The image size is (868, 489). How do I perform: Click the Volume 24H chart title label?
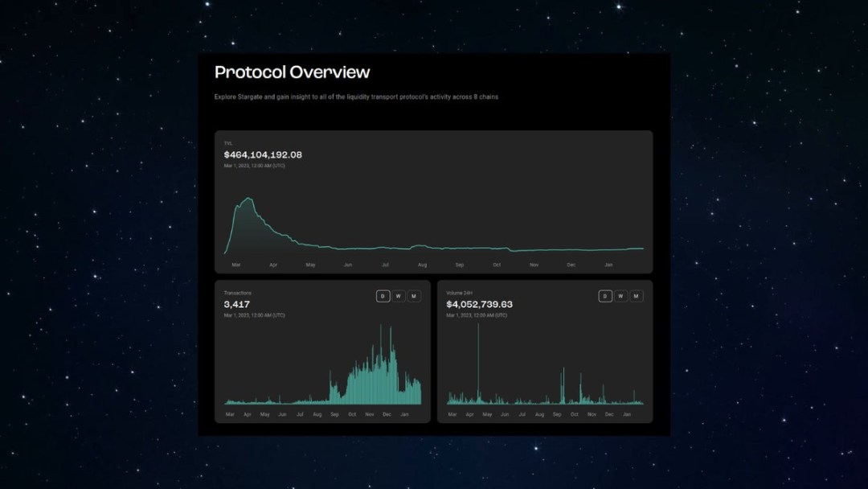(x=458, y=293)
